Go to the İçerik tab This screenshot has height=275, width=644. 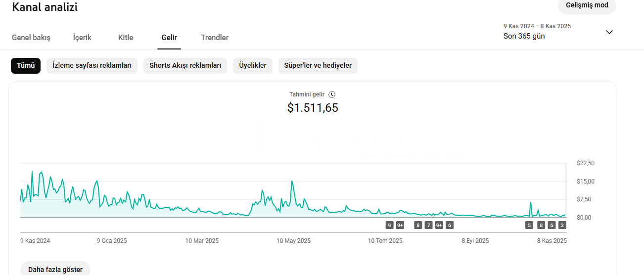[x=82, y=38]
